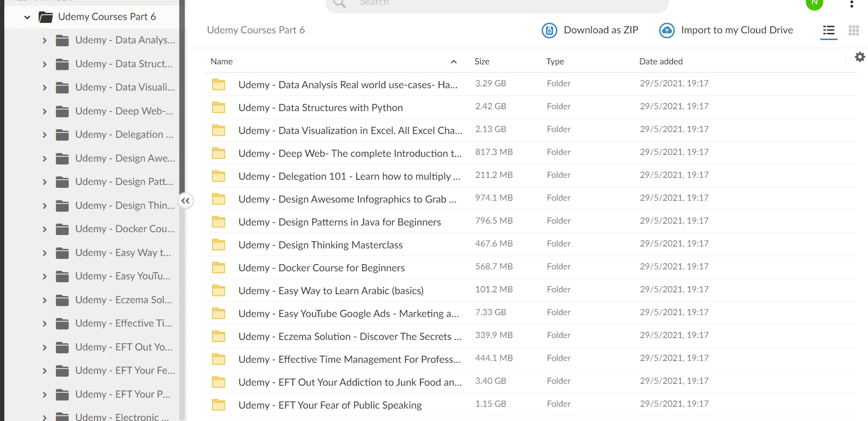
Task: Click sidebar folder icon for Design Patt...
Action: (62, 182)
